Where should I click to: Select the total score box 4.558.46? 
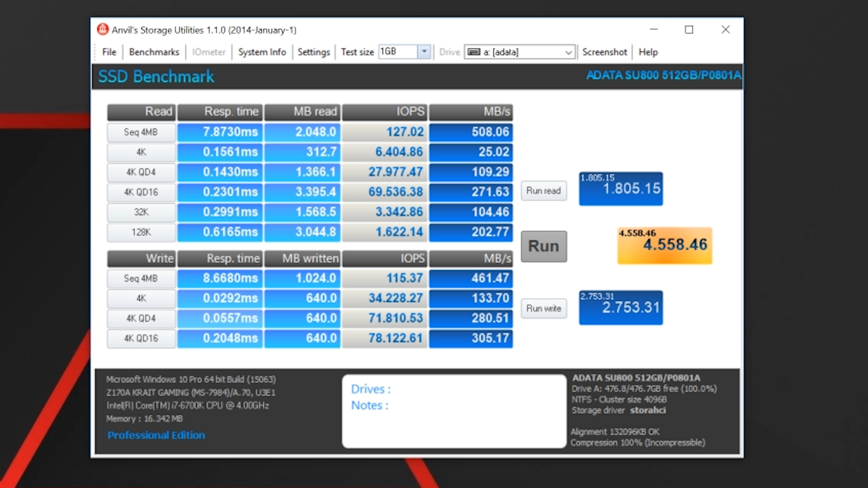click(665, 245)
